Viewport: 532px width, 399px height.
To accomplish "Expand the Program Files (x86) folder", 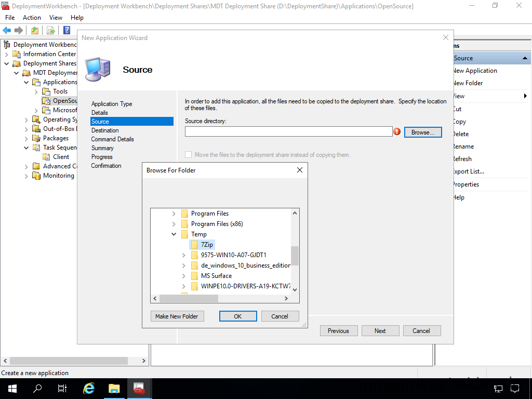I will coord(174,224).
